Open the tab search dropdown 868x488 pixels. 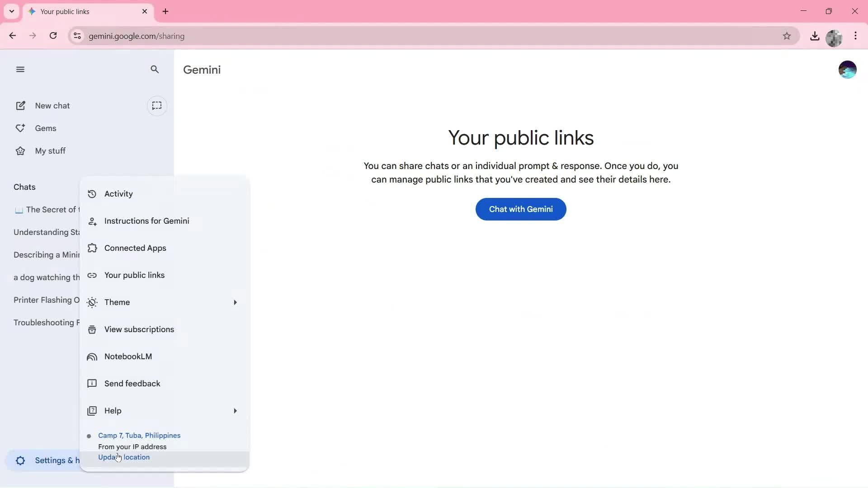pyautogui.click(x=11, y=11)
